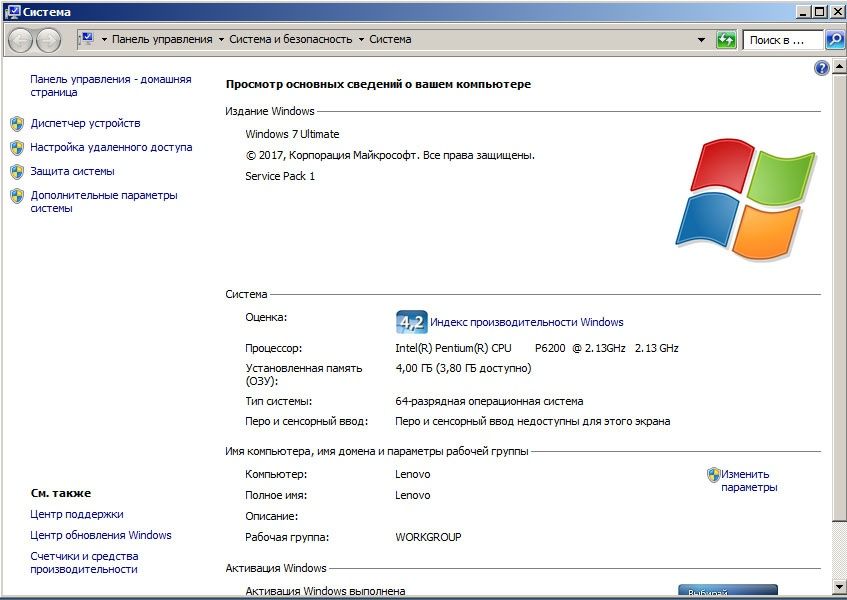The width and height of the screenshot is (847, 600).
Task: Open Защита системы link
Action: pyautogui.click(x=72, y=171)
